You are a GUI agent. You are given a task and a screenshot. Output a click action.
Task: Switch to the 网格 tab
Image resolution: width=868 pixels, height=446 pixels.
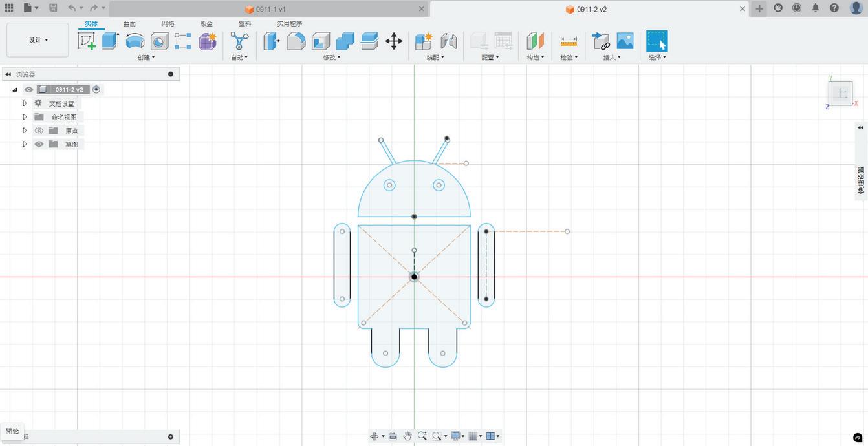[168, 23]
